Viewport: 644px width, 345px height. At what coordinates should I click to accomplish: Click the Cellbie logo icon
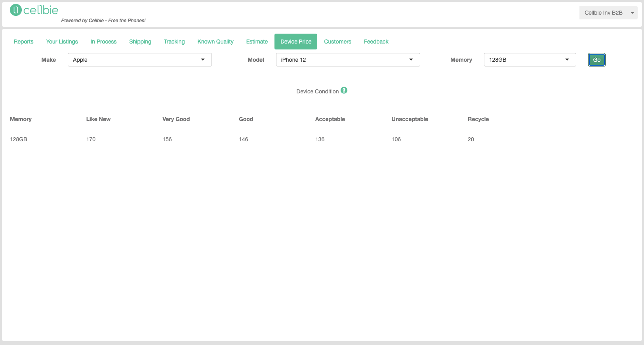pyautogui.click(x=15, y=10)
